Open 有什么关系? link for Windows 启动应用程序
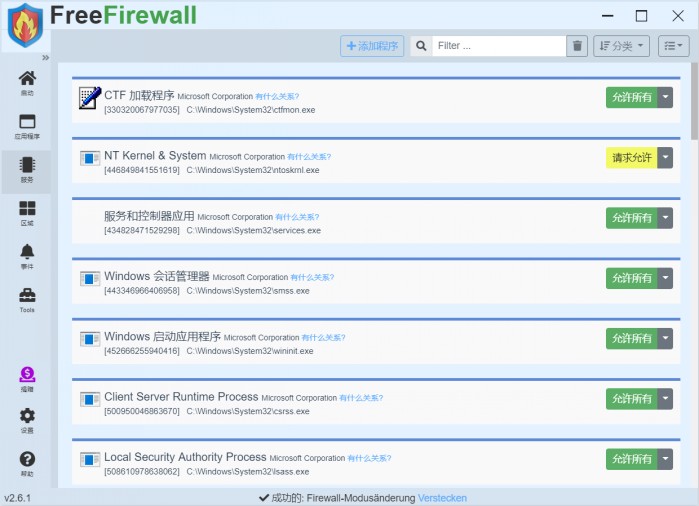699x506 pixels. (x=323, y=337)
